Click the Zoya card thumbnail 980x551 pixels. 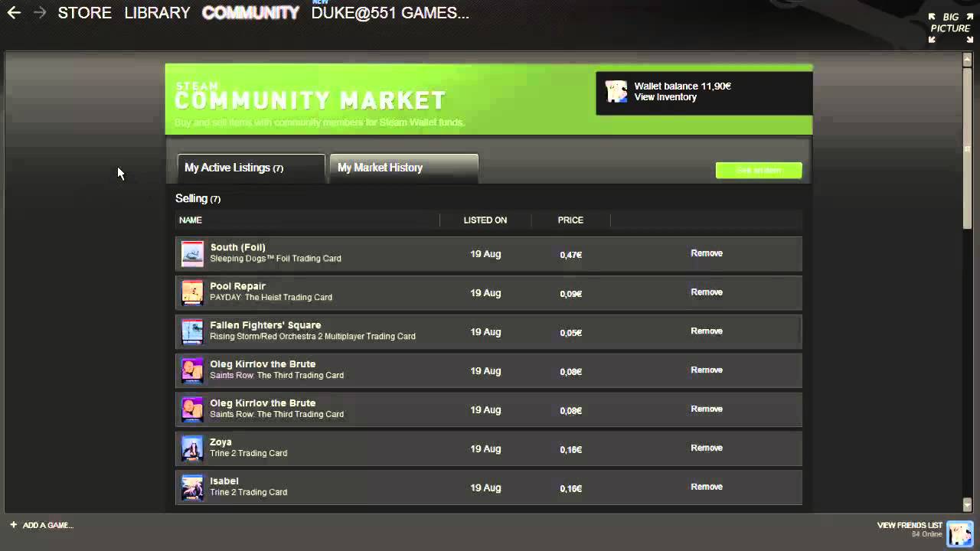pyautogui.click(x=192, y=448)
